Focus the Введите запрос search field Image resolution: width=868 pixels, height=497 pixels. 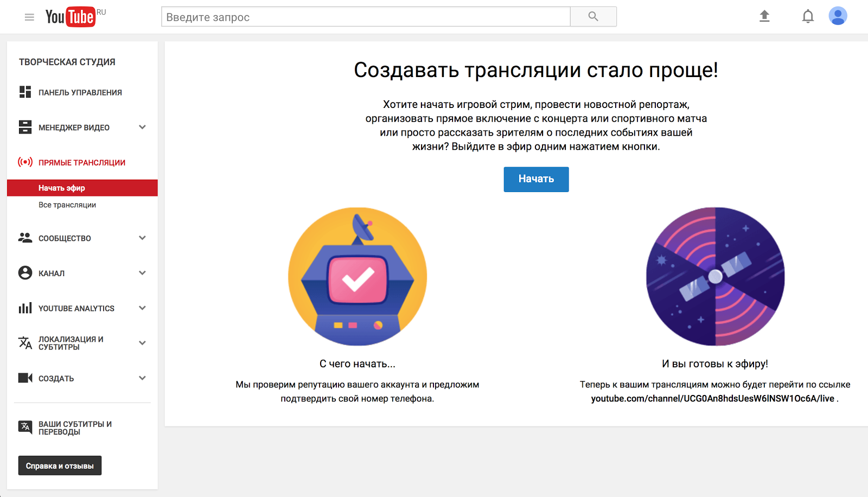point(365,17)
